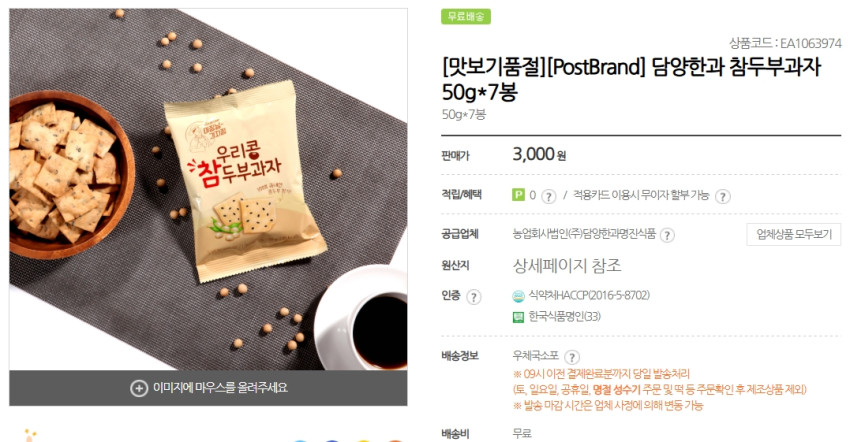850x442 pixels.
Task: Open help icon beside interest-free installment text
Action: 722,196
